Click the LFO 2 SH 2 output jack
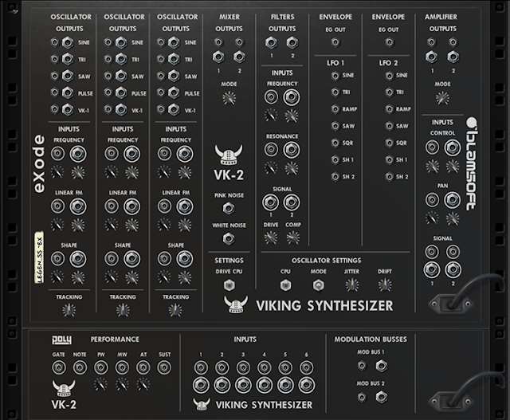Screen dimensions: 510x420 (x=390, y=177)
